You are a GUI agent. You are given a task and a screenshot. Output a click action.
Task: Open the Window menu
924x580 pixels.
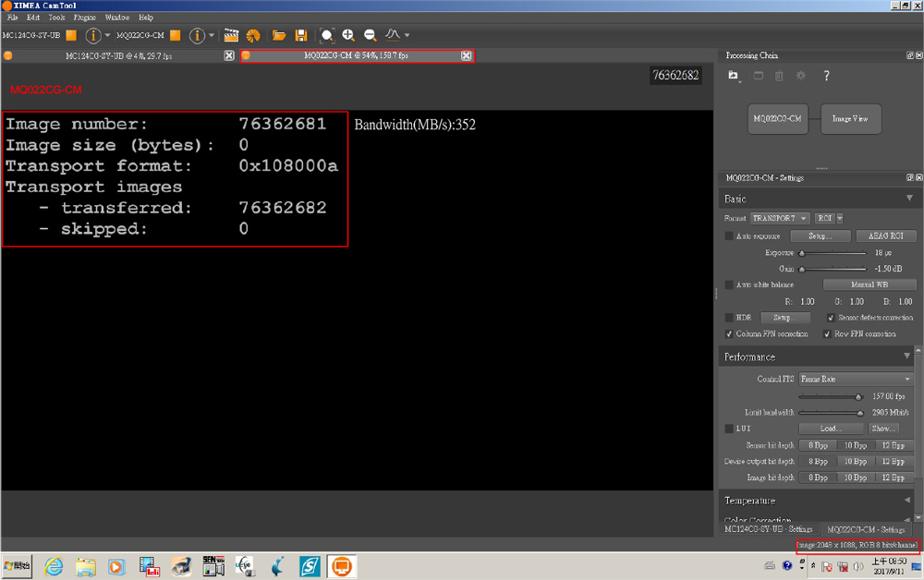click(116, 18)
